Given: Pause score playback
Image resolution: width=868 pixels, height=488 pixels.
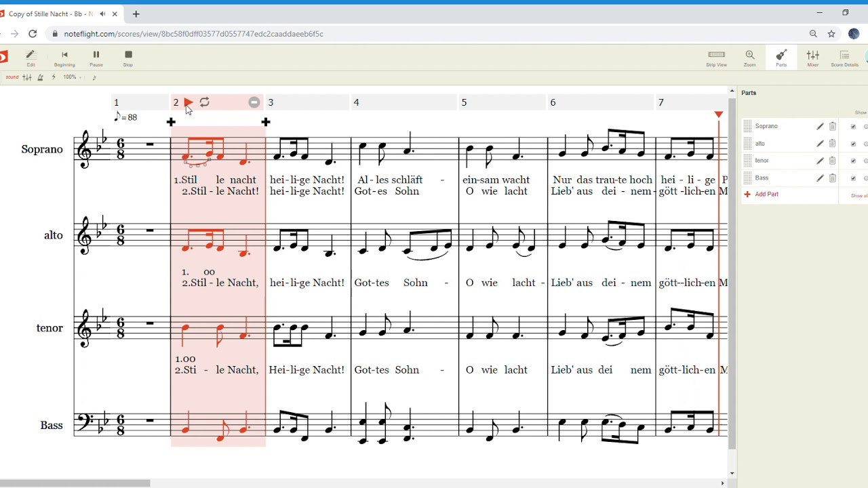Looking at the screenshot, I should click(96, 58).
